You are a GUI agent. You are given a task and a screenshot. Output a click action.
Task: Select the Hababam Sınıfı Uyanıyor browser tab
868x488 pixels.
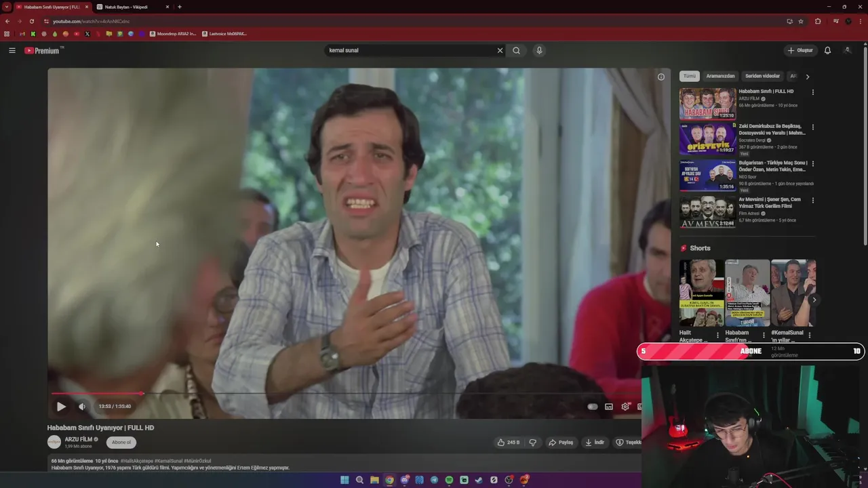[52, 7]
